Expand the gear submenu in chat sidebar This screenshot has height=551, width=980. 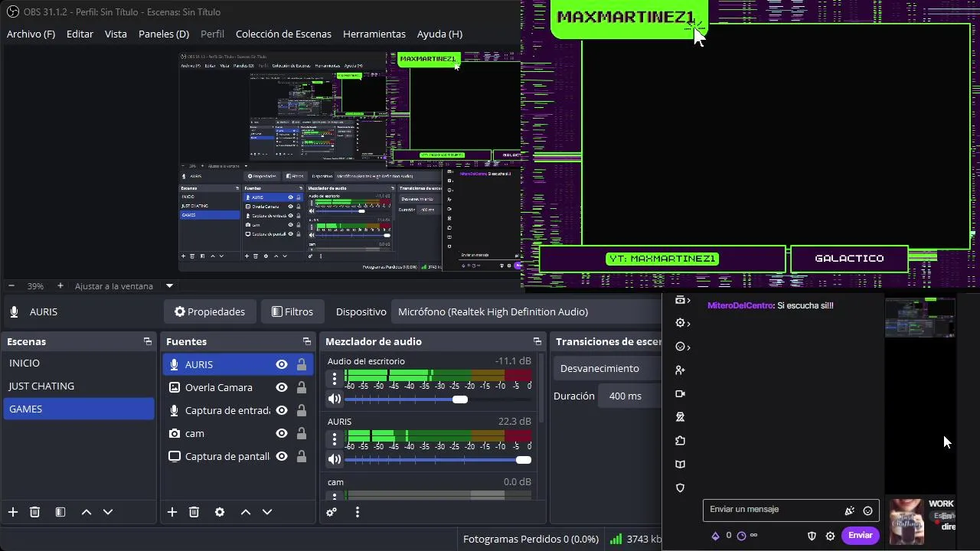coord(682,323)
